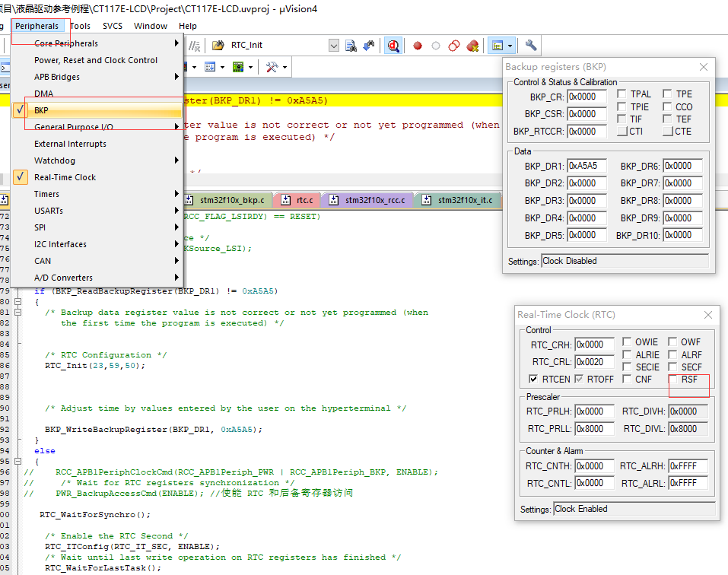The image size is (728, 575).
Task: Enable the SECIE checkbox in RTC window
Action: 628,367
